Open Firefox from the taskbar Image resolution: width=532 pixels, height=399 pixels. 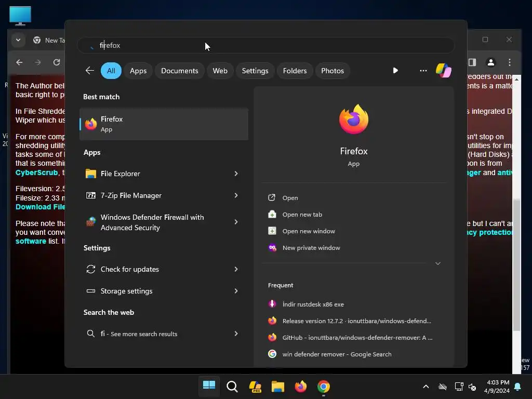coord(301,387)
